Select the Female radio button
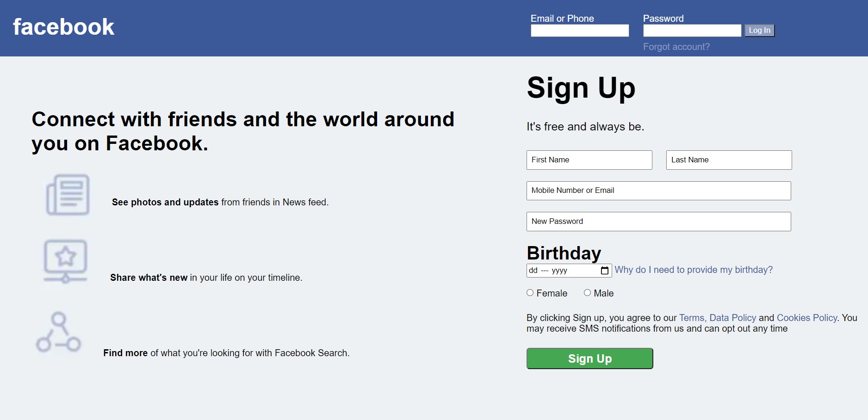 click(530, 293)
